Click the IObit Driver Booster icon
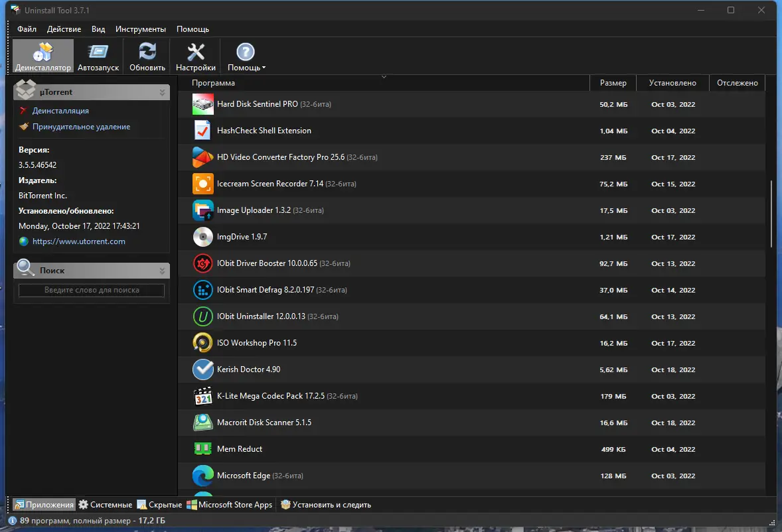This screenshot has height=532, width=782. pyautogui.click(x=203, y=263)
